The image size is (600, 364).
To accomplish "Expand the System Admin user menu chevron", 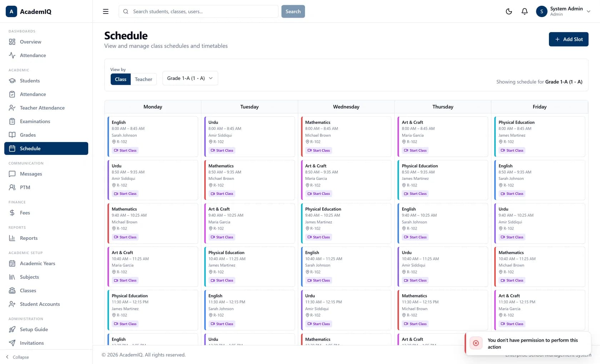I will point(589,11).
